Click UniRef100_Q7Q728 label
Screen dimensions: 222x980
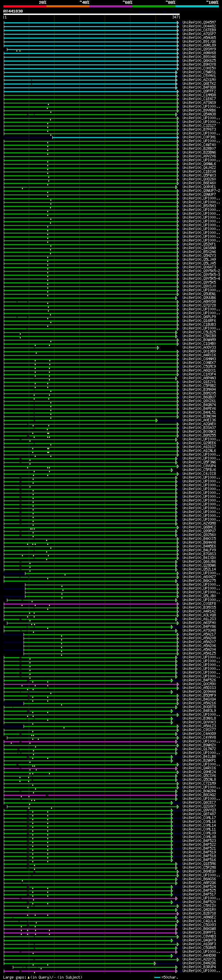pos(199,306)
